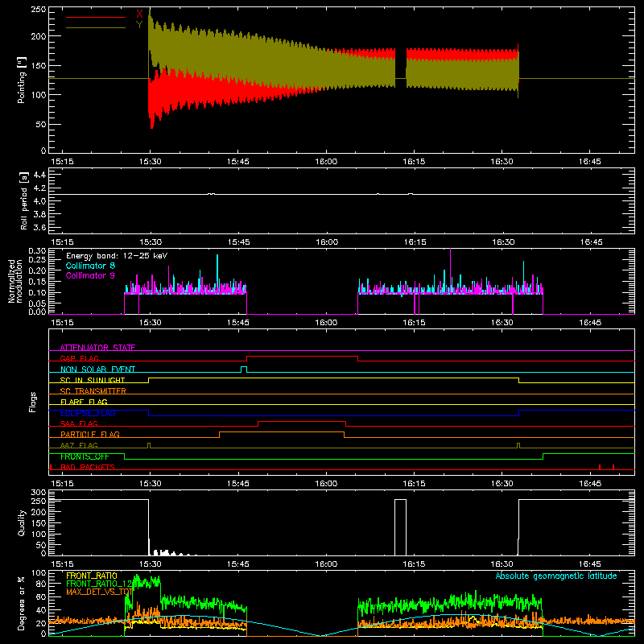This screenshot has width=644, height=644.
Task: Click the NON_SOLAR_EVENT pulse near 15:45
Action: click(244, 369)
